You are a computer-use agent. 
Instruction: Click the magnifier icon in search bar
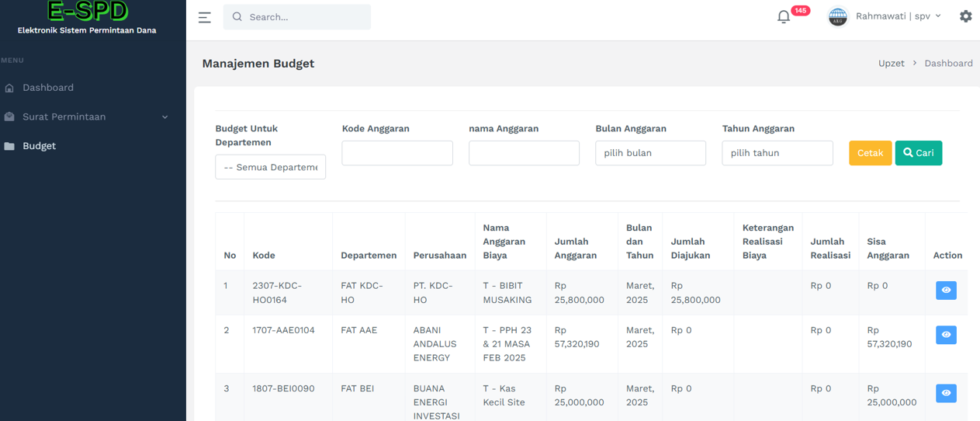click(237, 16)
